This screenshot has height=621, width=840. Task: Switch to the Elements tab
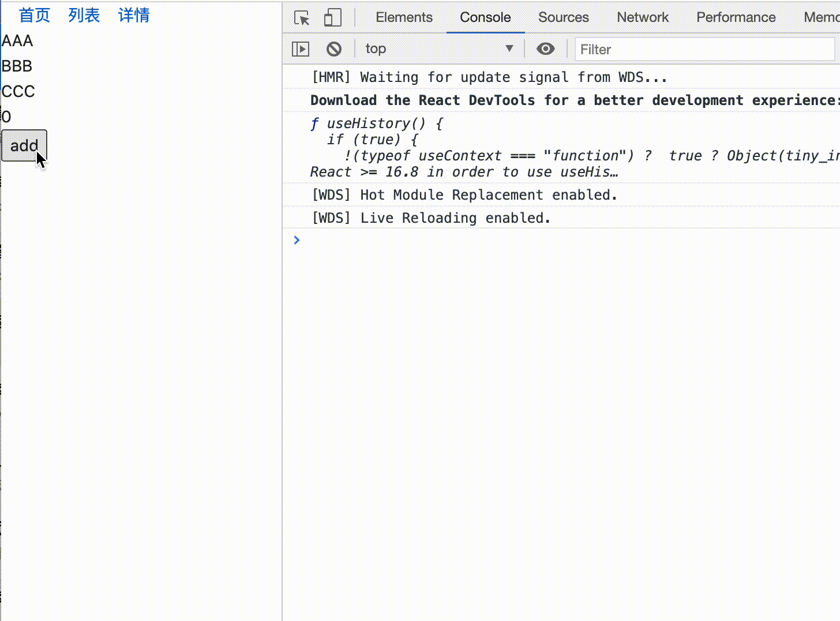tap(404, 17)
